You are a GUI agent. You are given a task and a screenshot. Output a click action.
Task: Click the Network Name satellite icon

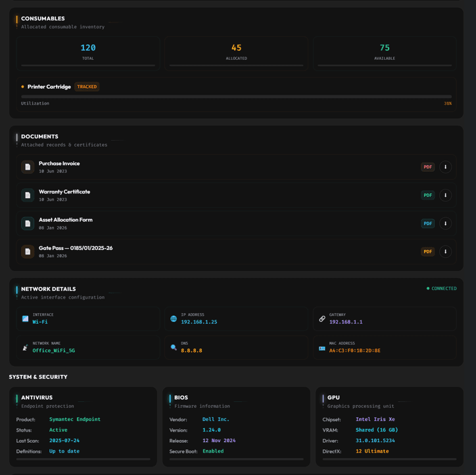coord(25,347)
